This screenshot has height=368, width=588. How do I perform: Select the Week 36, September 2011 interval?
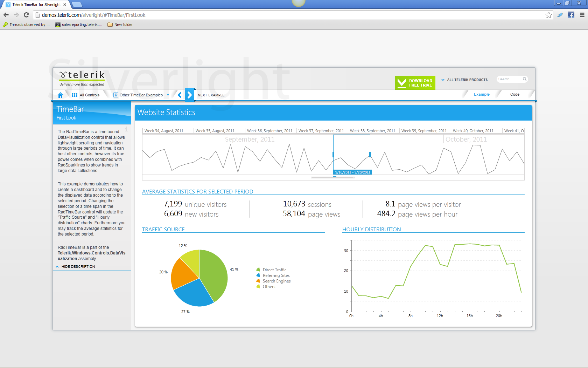270,131
